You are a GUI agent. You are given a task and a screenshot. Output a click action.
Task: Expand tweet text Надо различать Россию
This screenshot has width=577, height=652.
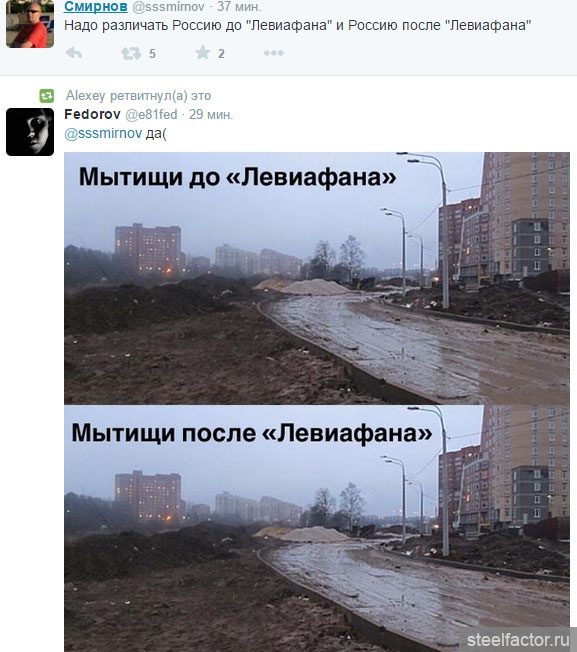[298, 25]
